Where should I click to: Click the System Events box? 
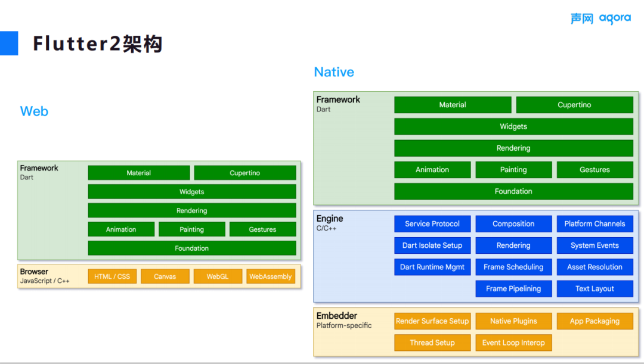coord(595,245)
